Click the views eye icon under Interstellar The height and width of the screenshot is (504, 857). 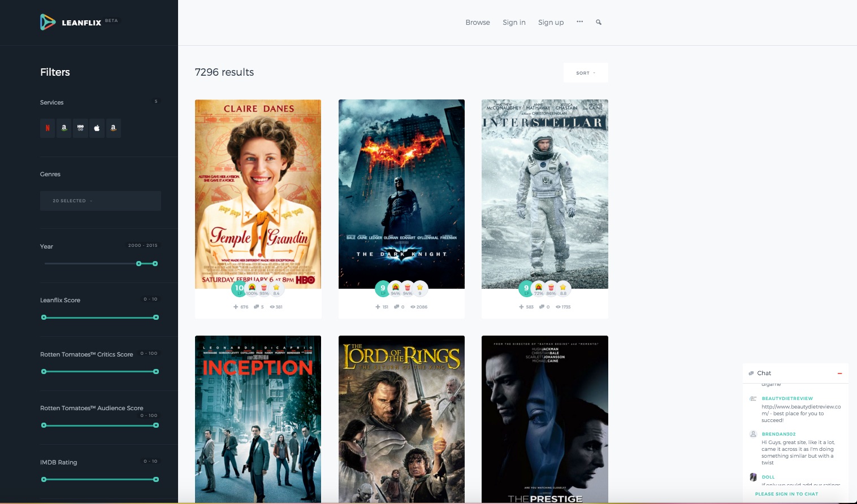[557, 307]
